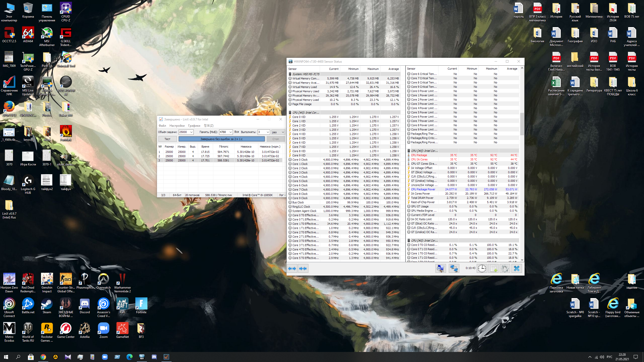
Task: Open LinX Графики menu
Action: click(194, 126)
